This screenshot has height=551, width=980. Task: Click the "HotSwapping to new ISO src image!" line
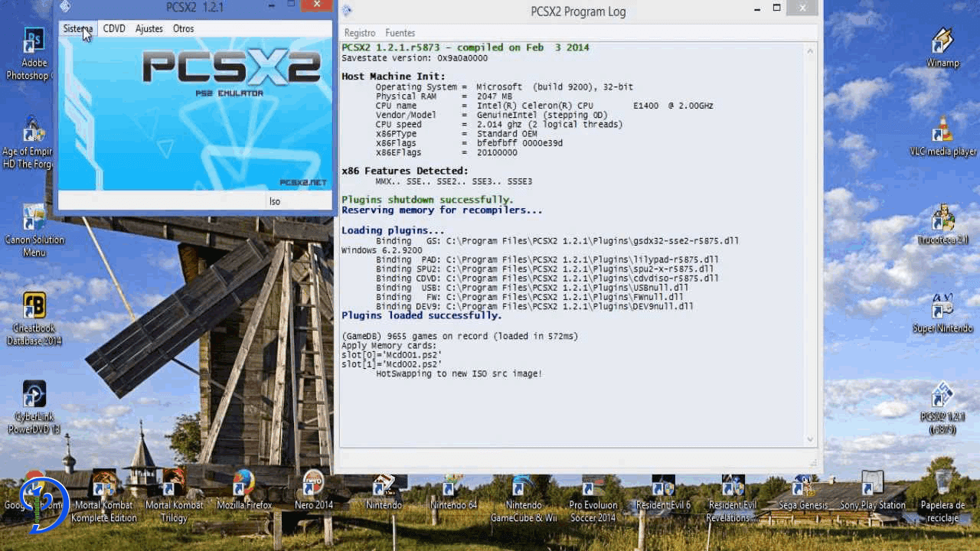[x=459, y=373]
